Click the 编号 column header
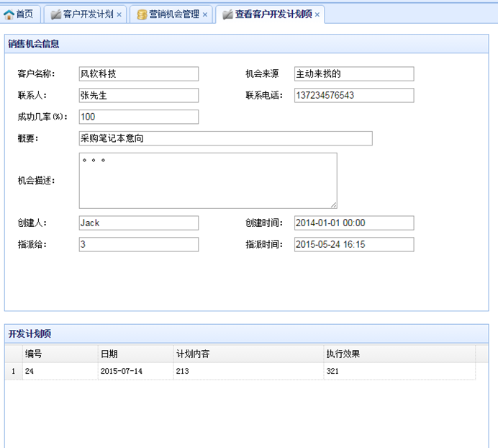Viewport: 498px width, 448px height. [x=60, y=354]
